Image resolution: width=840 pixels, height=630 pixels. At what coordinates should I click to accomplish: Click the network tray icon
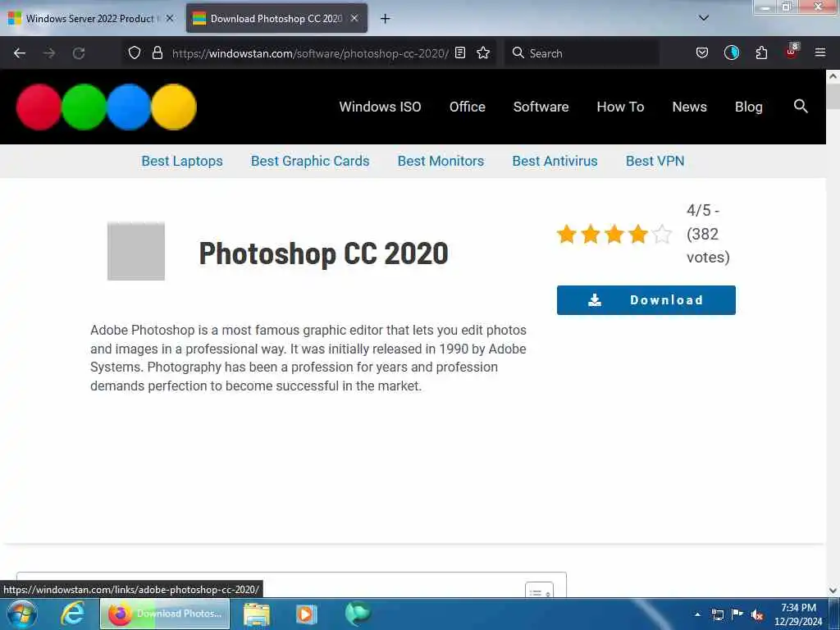coord(718,614)
